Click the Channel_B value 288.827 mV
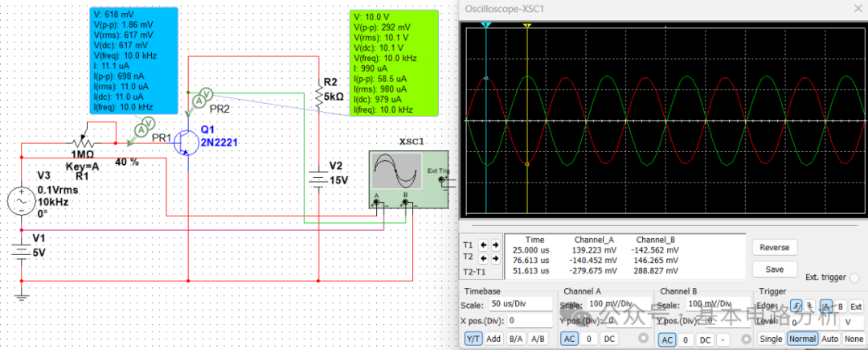 tap(656, 271)
